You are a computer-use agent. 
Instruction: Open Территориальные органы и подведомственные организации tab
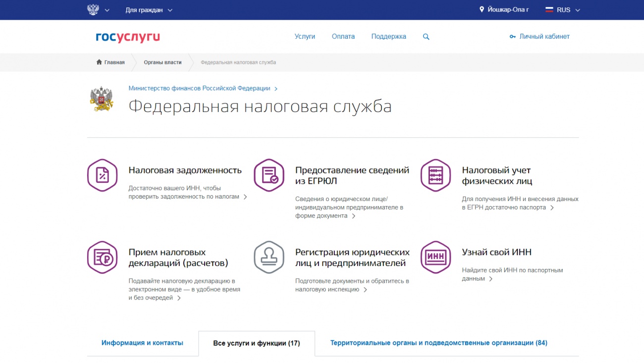[x=438, y=343]
